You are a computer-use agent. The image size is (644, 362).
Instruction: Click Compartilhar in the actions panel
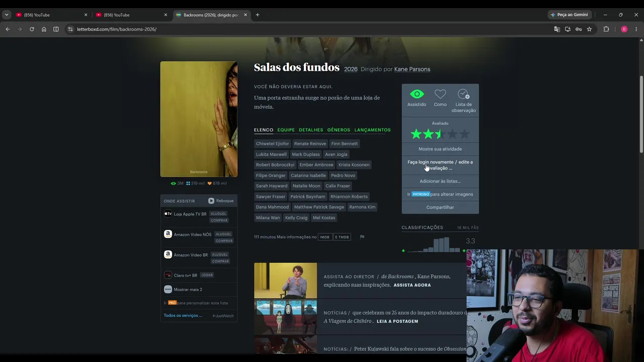coord(440,207)
